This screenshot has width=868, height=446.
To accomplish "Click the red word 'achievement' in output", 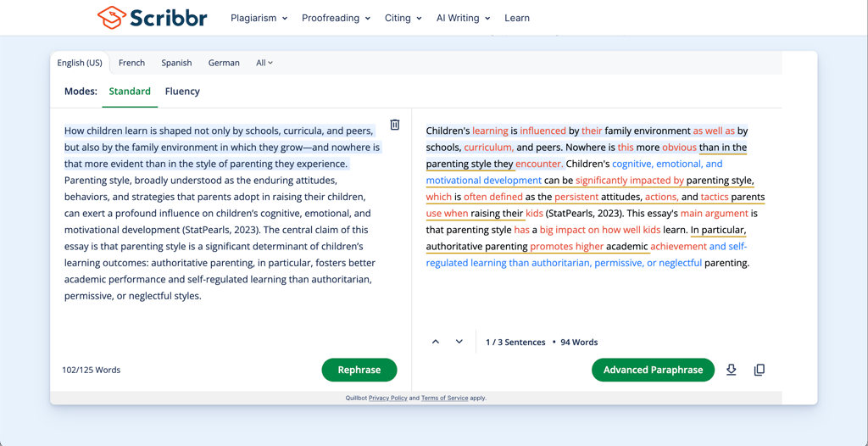I will [679, 247].
